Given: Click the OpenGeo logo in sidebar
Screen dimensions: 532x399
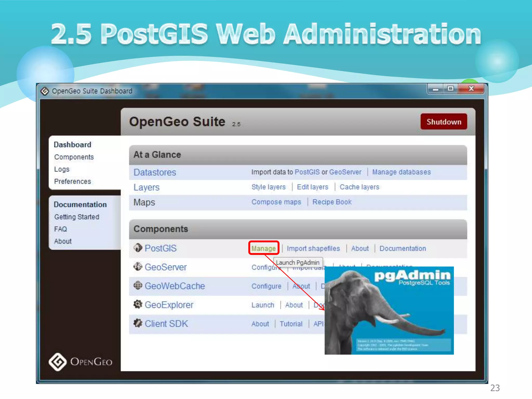Looking at the screenshot, I should 81,362.
